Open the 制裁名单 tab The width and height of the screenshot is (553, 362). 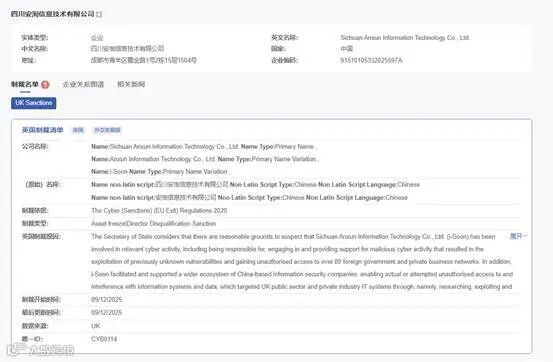tap(25, 84)
